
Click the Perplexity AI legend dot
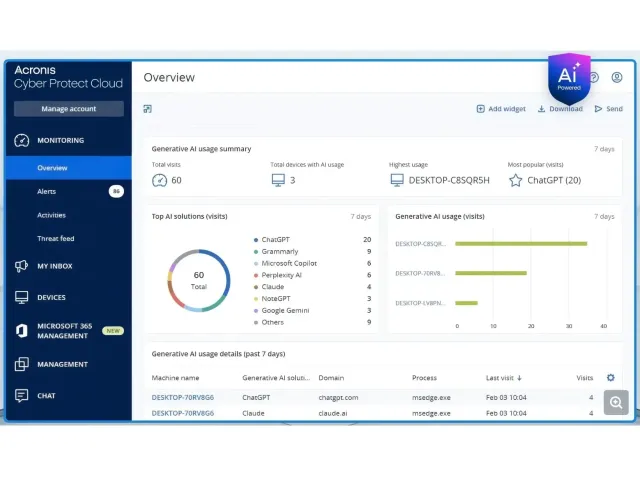(x=256, y=276)
